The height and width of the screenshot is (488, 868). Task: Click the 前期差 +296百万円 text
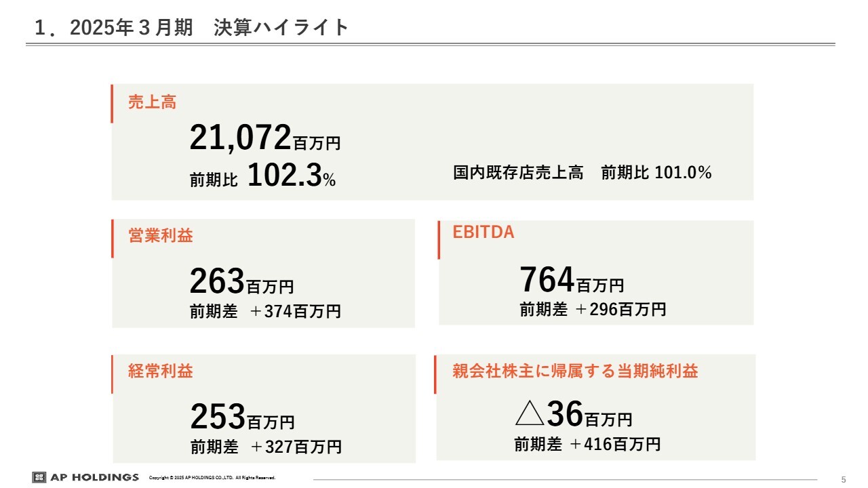[593, 310]
